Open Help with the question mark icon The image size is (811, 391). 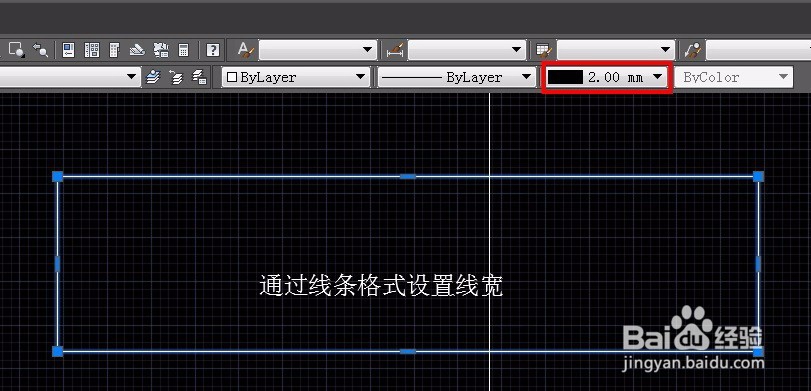(213, 50)
